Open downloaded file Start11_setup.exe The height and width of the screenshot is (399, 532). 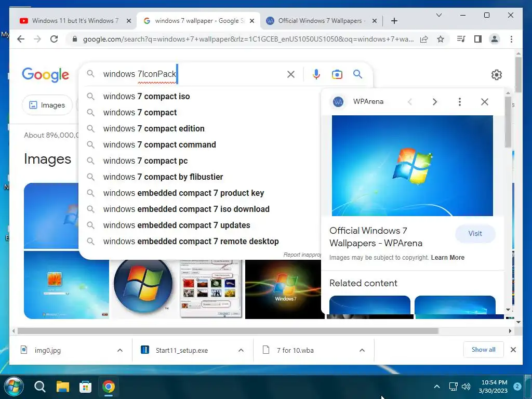coord(181,350)
